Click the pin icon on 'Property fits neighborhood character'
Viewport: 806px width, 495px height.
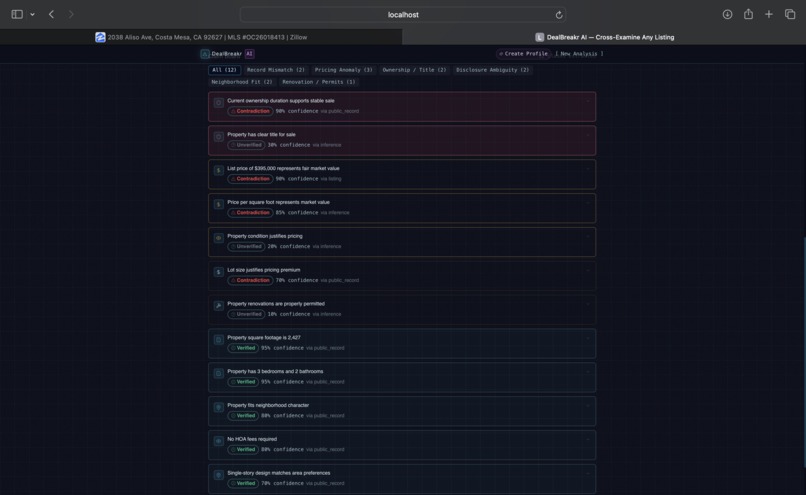point(218,407)
